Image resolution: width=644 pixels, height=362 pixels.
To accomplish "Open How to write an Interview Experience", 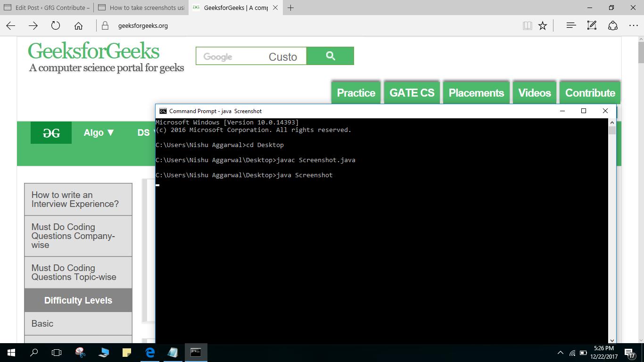I will (x=78, y=199).
